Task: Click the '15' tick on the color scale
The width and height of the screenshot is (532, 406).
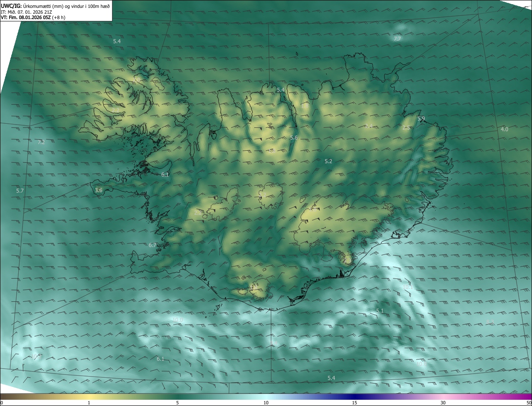Action: click(x=355, y=403)
